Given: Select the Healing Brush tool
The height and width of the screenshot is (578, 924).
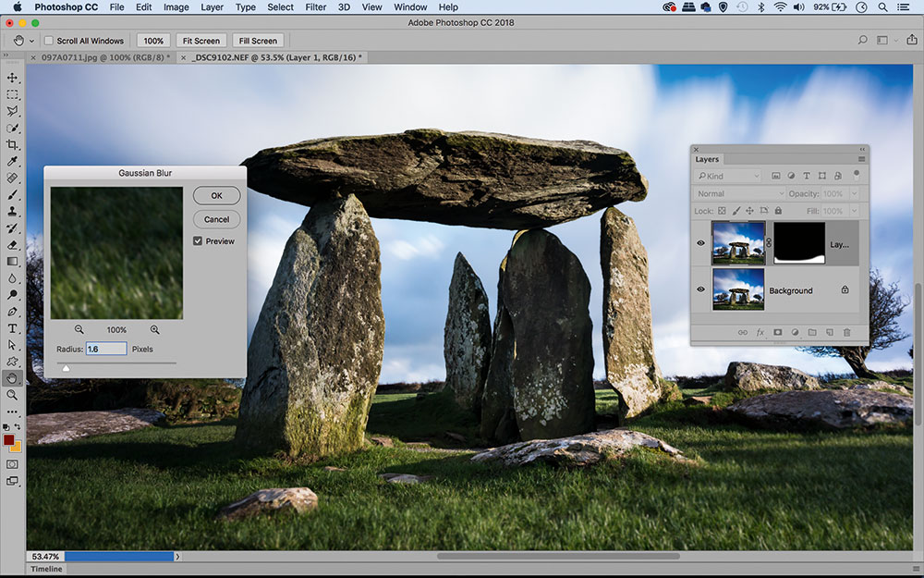Looking at the screenshot, I should pyautogui.click(x=12, y=178).
